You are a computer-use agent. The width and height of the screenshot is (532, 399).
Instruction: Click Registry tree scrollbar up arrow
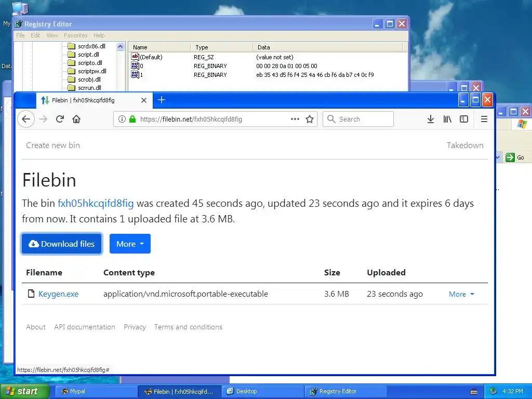click(120, 46)
